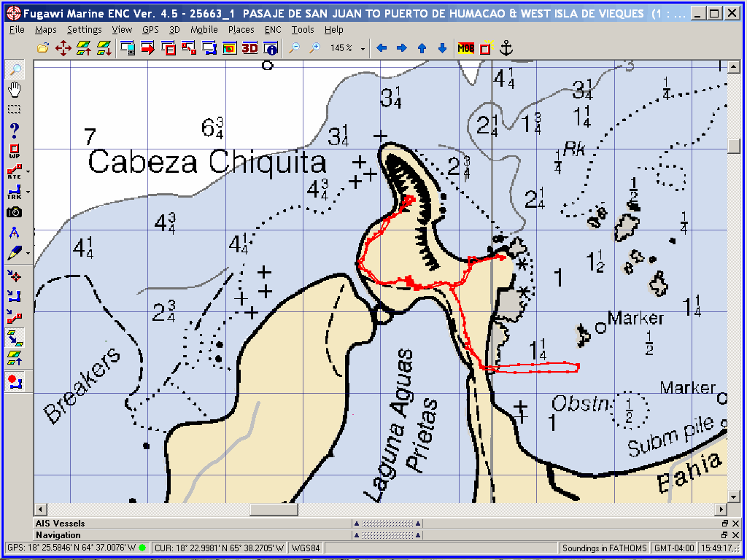Click the go-to-track icon
Image resolution: width=747 pixels, height=560 pixels.
click(15, 297)
